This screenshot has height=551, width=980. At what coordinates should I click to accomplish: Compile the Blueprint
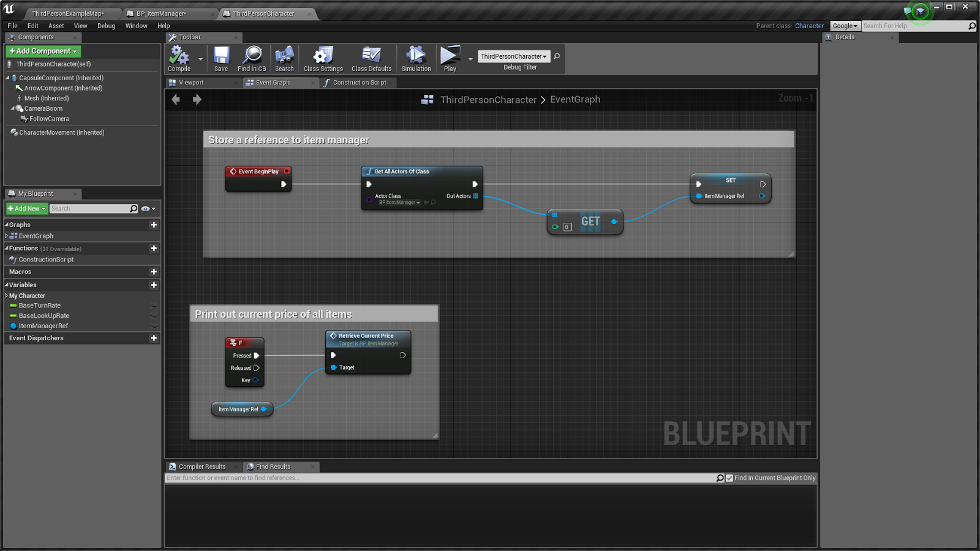point(178,58)
